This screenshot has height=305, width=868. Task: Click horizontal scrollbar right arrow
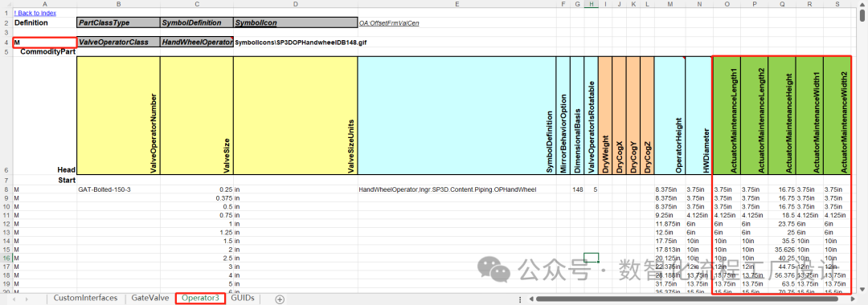852,299
